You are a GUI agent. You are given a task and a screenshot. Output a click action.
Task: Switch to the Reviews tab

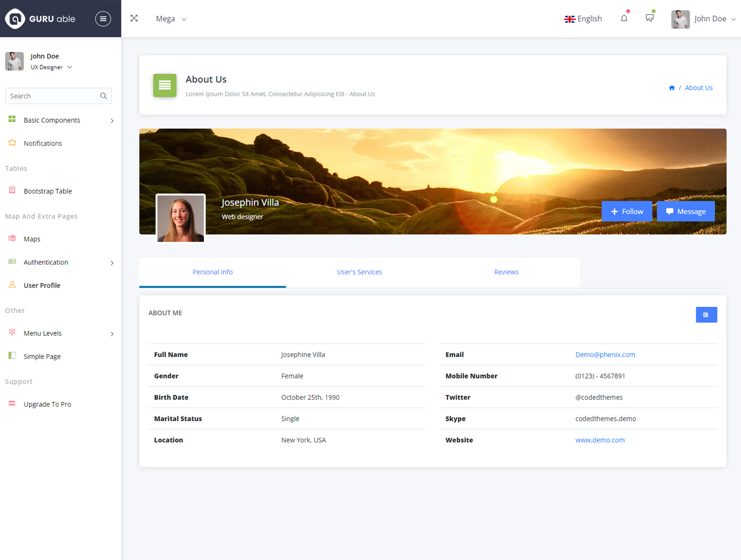pos(506,272)
